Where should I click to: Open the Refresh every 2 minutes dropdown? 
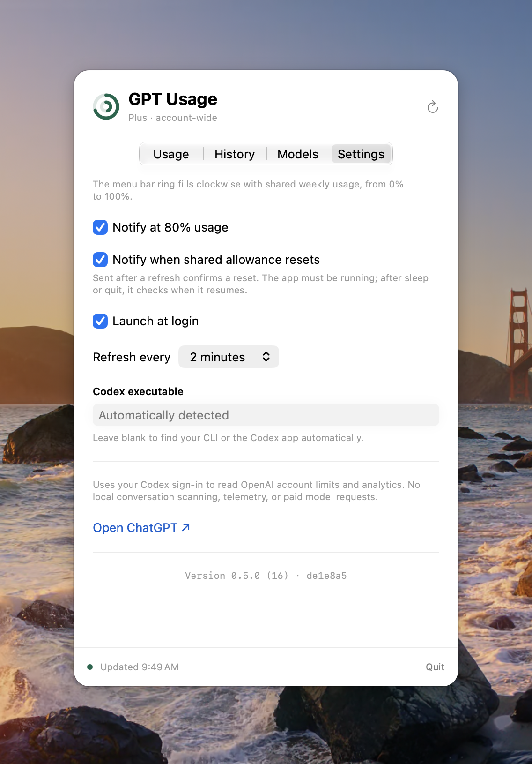point(229,357)
